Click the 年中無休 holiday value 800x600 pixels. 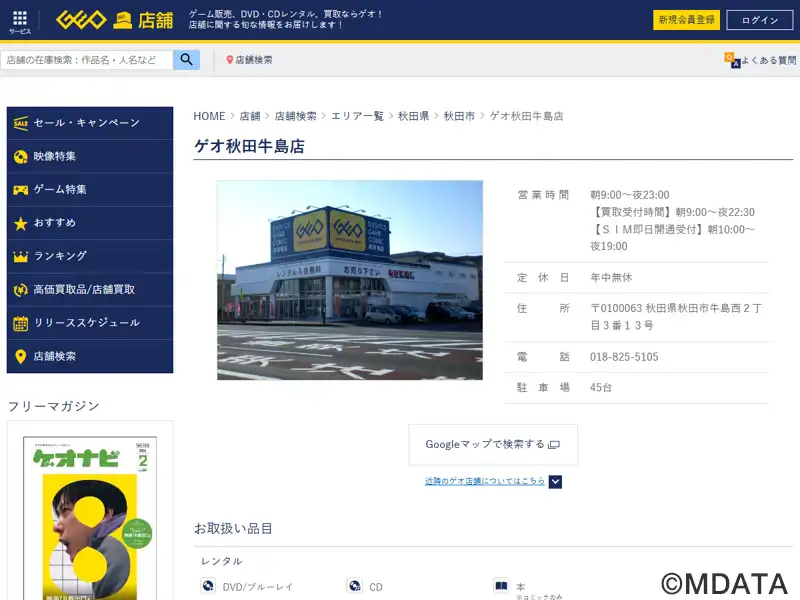[611, 278]
